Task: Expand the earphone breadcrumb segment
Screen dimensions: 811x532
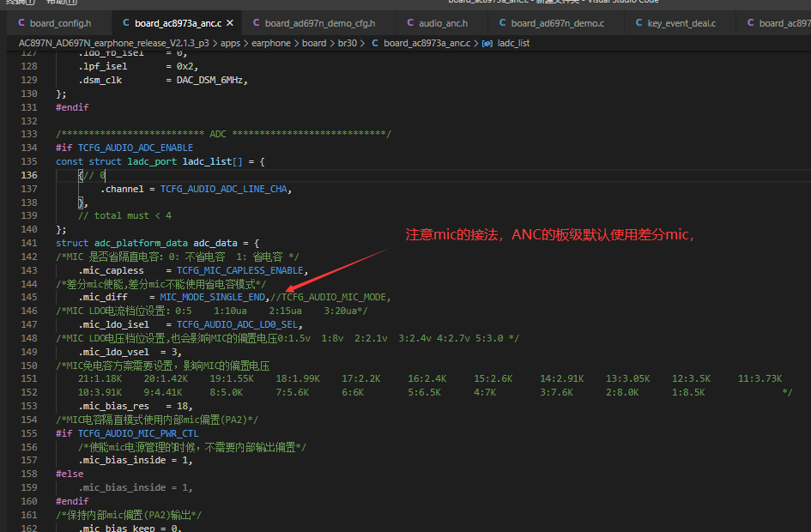Action: click(271, 43)
